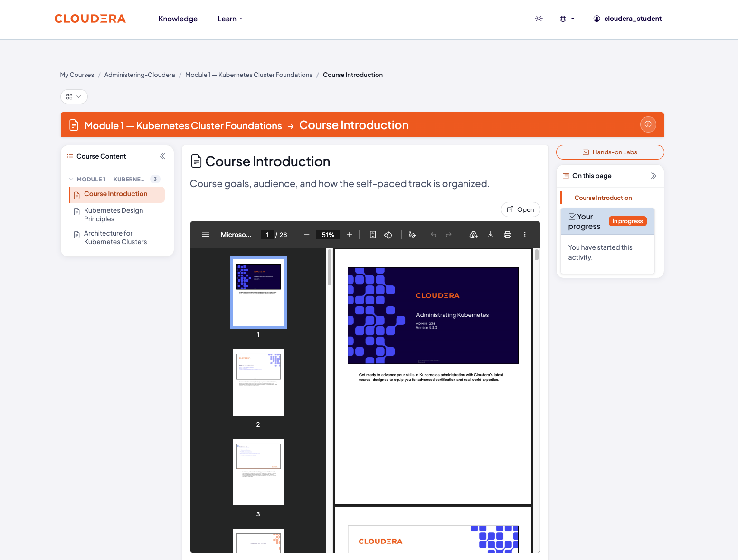Select PDF page 1 thumbnail
Viewport: 738px width, 560px height.
[258, 293]
